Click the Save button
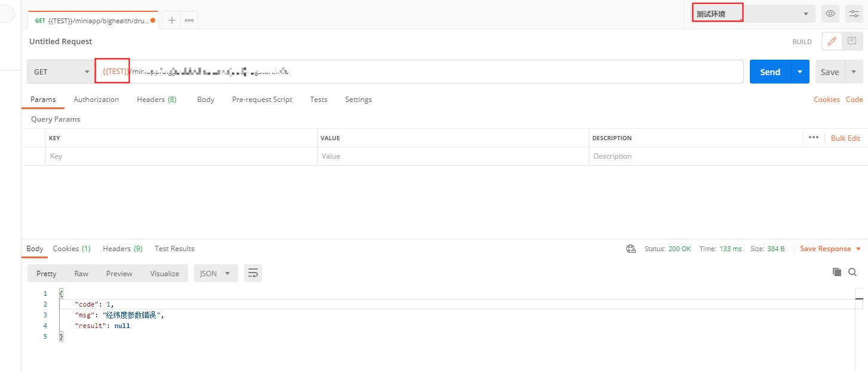Screen dimensions: 868x371 830,72
